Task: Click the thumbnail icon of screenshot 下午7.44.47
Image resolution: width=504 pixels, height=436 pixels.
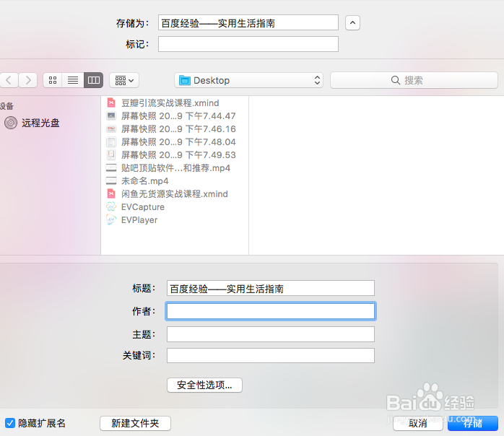Action: pos(111,115)
